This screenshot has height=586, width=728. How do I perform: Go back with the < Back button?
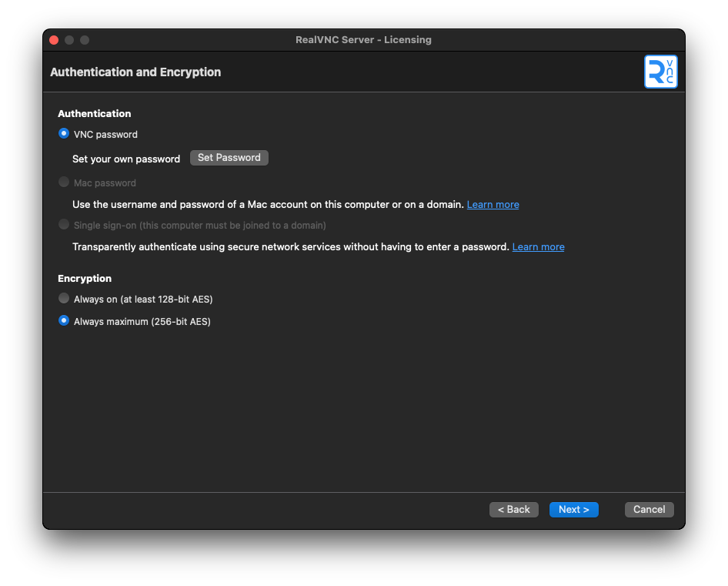coord(513,510)
